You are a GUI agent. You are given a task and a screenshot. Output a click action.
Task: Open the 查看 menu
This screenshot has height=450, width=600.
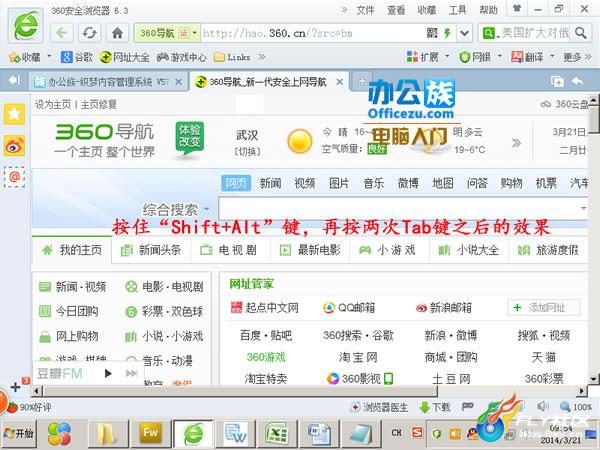(x=396, y=10)
